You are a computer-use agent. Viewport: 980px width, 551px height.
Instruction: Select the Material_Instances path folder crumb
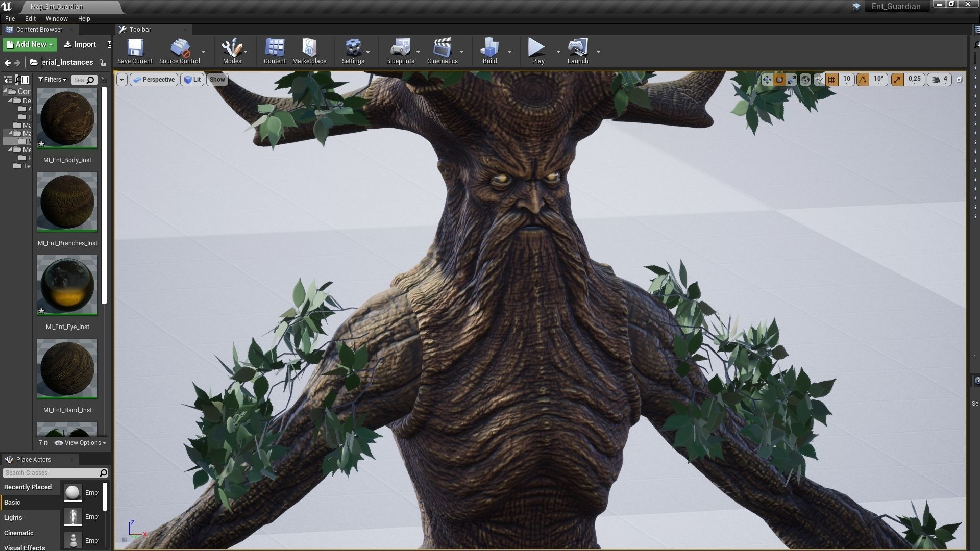point(67,62)
